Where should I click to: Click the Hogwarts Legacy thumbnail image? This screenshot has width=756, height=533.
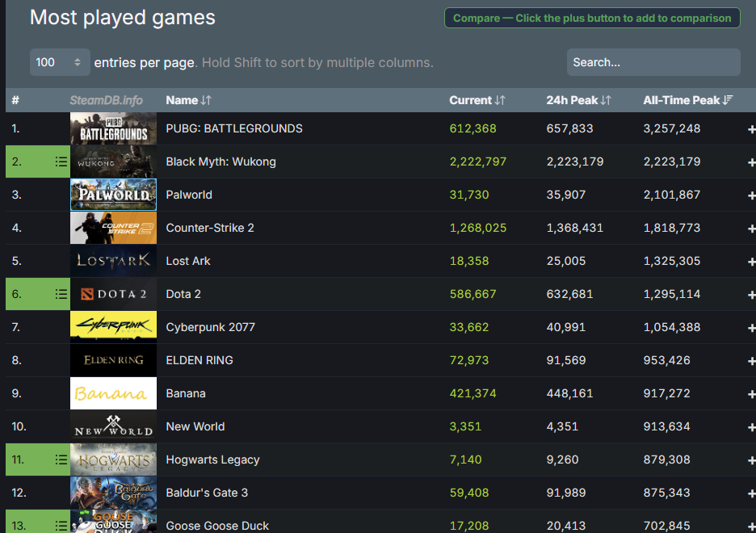coord(113,460)
